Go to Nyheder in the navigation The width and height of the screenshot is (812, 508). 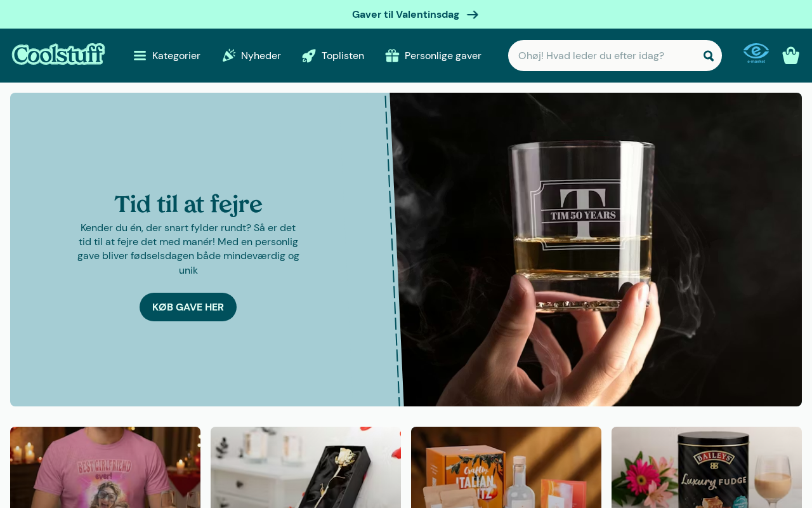click(x=251, y=56)
